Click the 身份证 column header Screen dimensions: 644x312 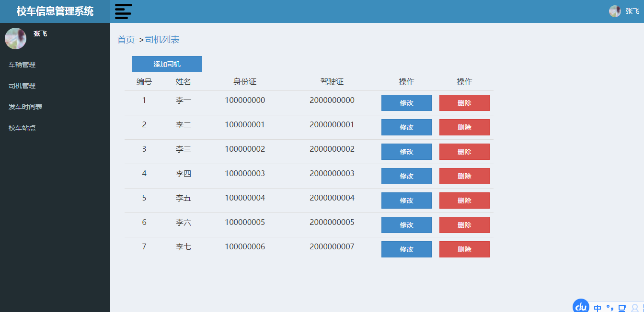point(245,82)
